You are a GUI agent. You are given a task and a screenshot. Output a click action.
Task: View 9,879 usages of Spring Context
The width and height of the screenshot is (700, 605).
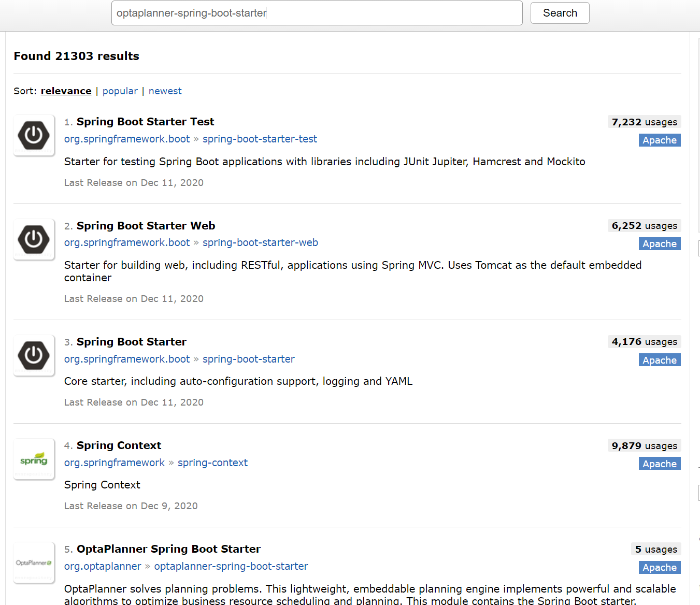point(644,446)
